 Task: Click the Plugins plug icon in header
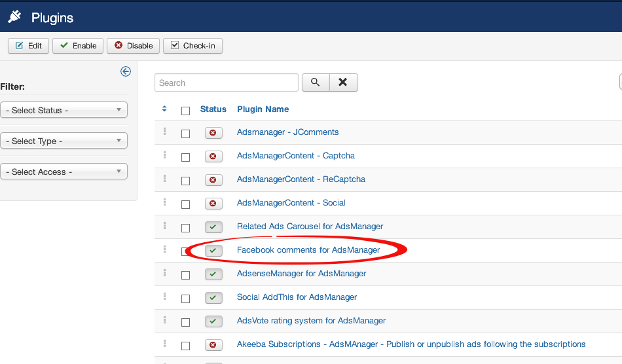(x=14, y=16)
